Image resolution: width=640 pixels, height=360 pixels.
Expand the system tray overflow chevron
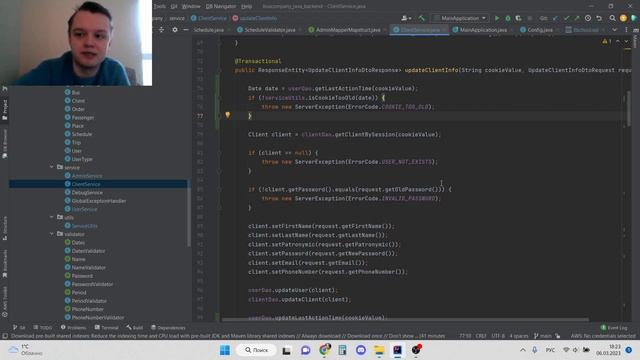(x=522, y=350)
